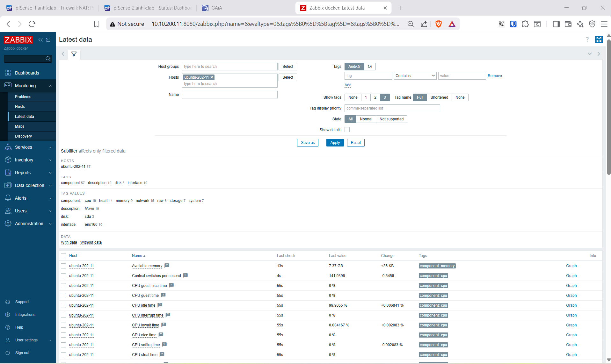This screenshot has width=611, height=364.
Task: Collapse the Zabbix sidebar menu
Action: (x=40, y=40)
